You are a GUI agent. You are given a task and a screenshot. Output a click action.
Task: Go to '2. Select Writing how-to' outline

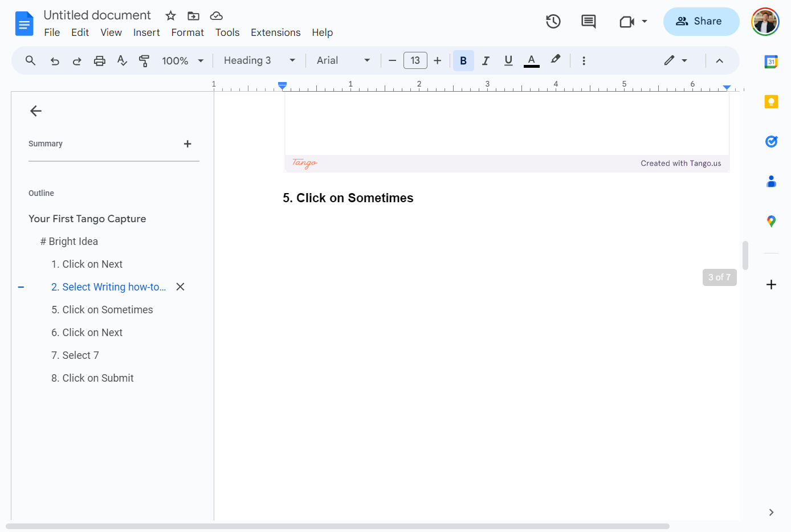(x=109, y=287)
